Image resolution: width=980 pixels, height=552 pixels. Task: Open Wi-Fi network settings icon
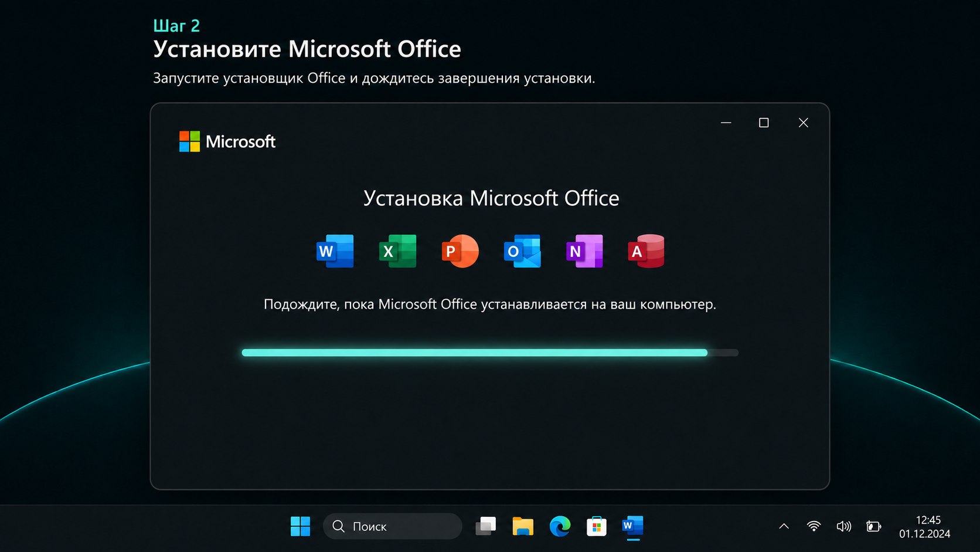point(814,526)
